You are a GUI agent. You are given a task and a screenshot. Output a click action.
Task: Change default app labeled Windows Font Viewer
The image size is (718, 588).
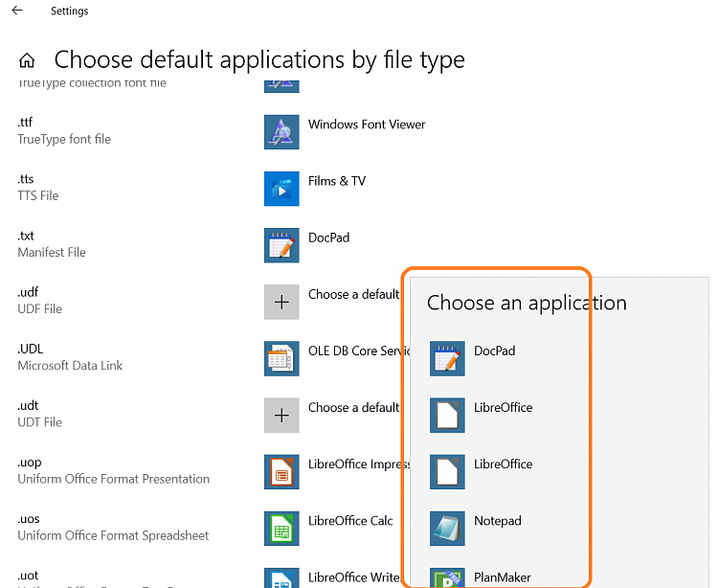coord(367,124)
